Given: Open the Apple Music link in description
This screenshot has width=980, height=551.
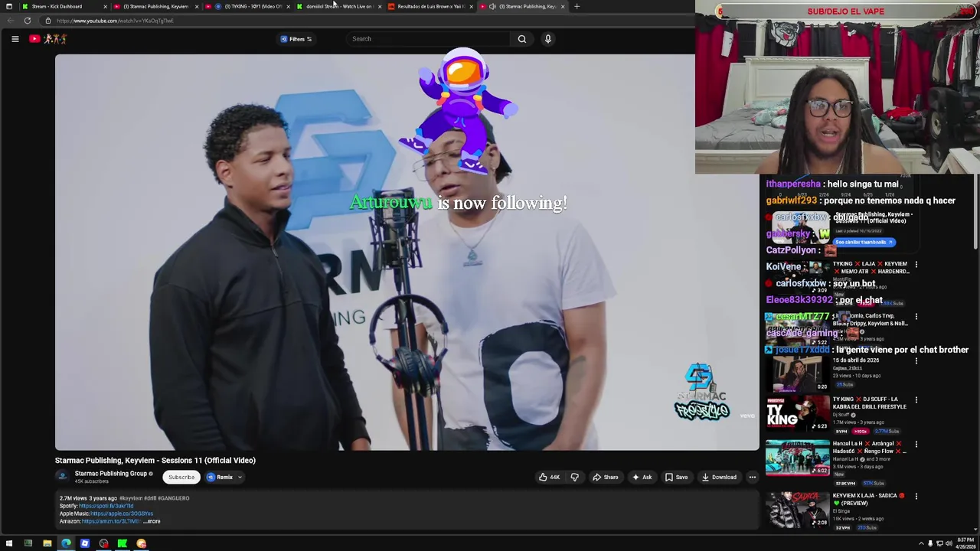Looking at the screenshot, I should tap(122, 514).
